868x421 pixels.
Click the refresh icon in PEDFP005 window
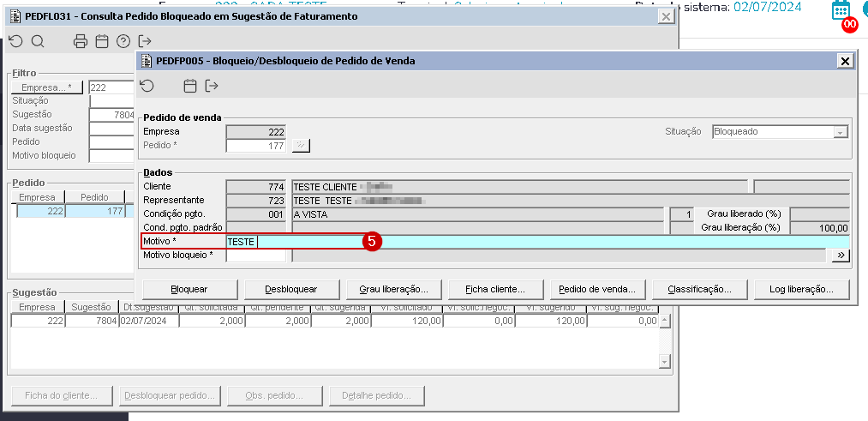tap(147, 86)
